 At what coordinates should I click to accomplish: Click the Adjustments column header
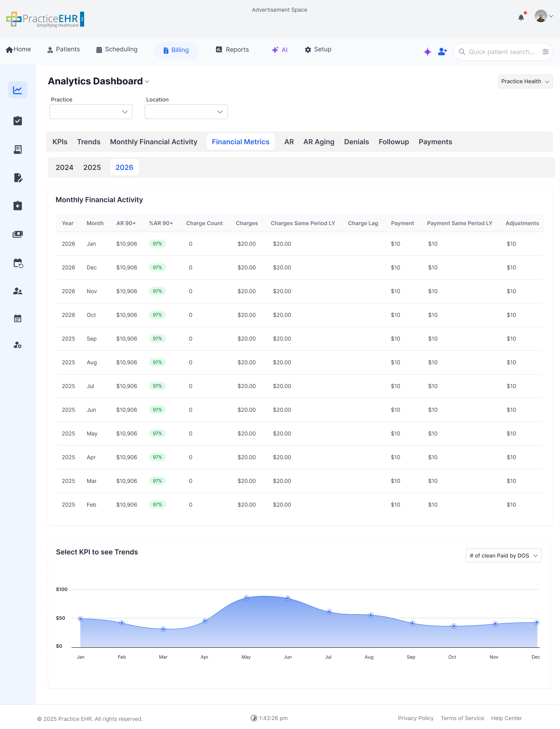point(522,223)
